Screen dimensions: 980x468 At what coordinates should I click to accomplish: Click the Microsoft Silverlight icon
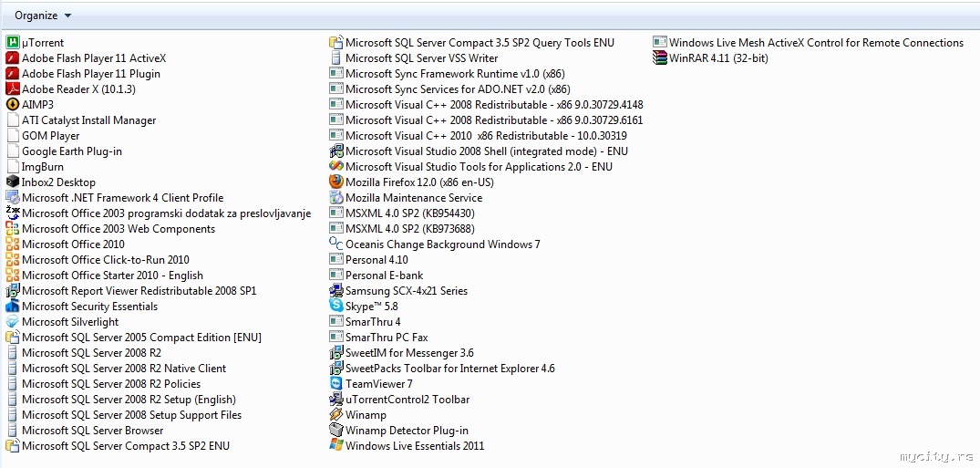point(13,322)
